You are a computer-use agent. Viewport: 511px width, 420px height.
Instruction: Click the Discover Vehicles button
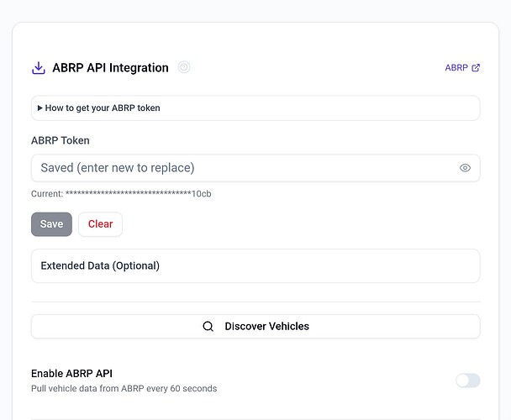(x=255, y=326)
